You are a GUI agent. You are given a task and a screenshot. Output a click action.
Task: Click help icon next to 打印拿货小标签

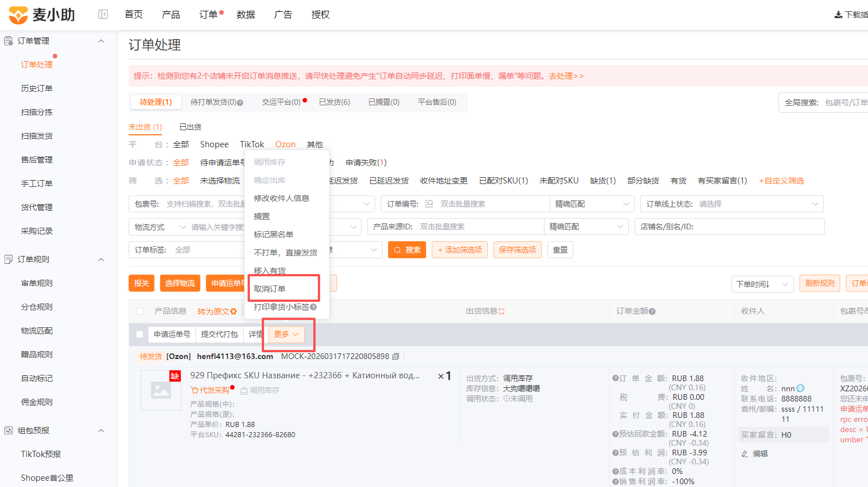(313, 307)
